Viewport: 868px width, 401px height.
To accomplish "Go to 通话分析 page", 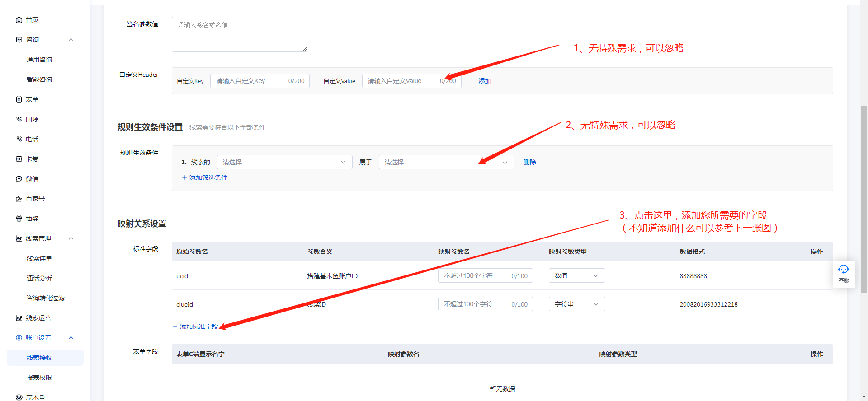I will [x=39, y=278].
